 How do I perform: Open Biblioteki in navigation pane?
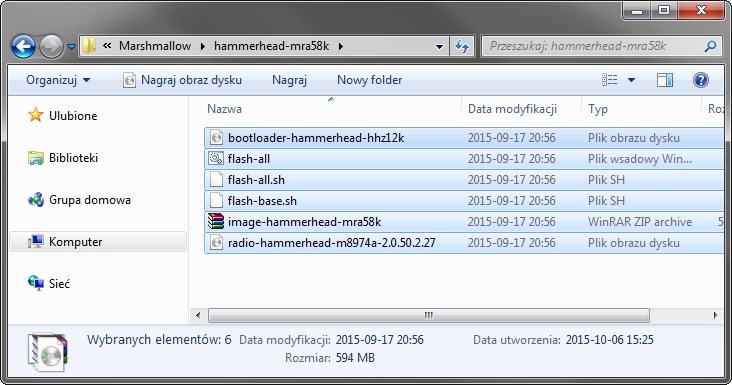[x=73, y=158]
